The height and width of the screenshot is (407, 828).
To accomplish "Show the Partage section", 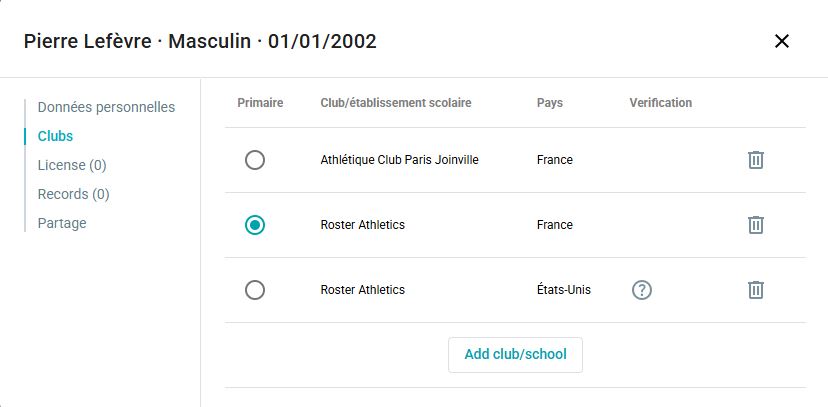I will click(x=62, y=223).
